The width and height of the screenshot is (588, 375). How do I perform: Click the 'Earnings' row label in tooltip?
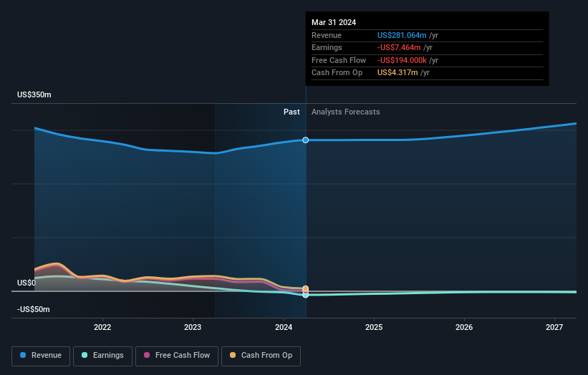tap(327, 47)
